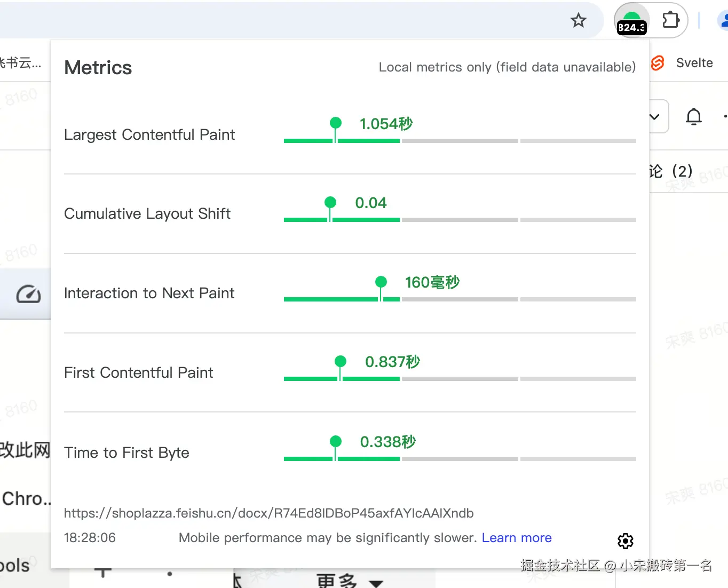
Task: Click the Cumulative Layout Shift marker dot
Action: 330,202
